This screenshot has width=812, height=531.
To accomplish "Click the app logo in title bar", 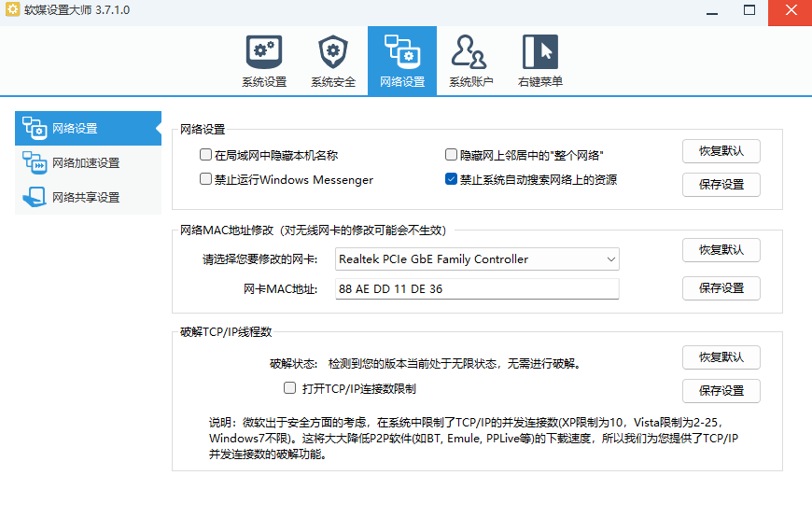I will (x=13, y=9).
